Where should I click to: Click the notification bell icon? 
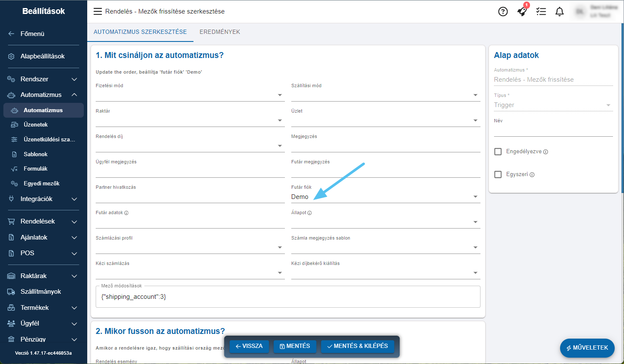[x=560, y=11]
